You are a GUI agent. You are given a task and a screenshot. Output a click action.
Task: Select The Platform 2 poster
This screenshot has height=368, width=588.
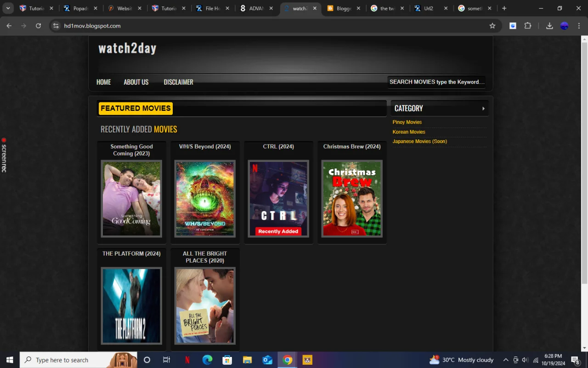tap(131, 306)
